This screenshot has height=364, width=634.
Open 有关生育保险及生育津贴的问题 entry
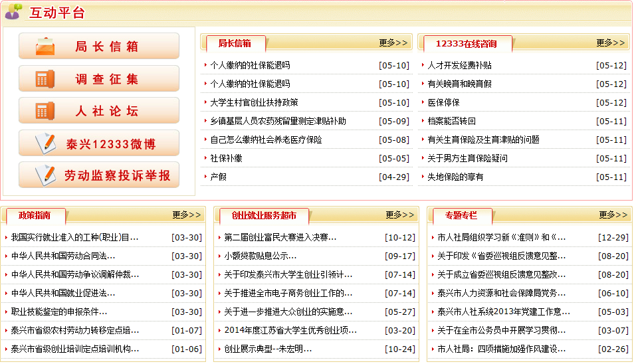coord(483,139)
